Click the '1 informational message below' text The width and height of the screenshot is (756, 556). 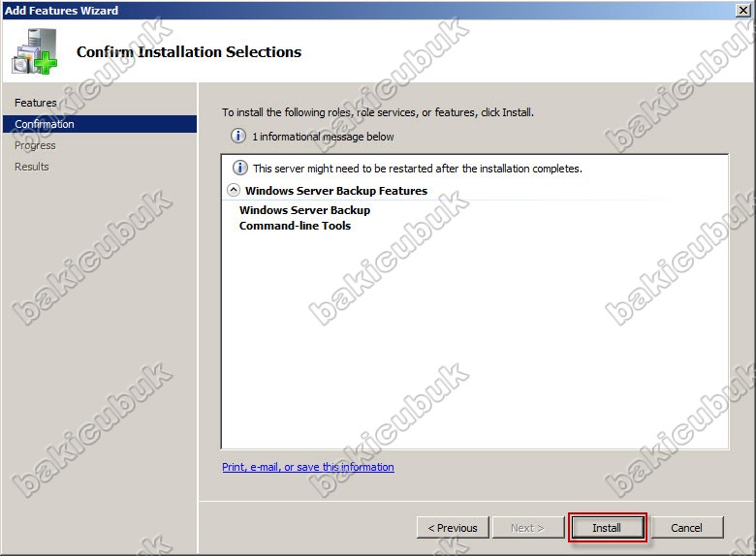[x=323, y=137]
